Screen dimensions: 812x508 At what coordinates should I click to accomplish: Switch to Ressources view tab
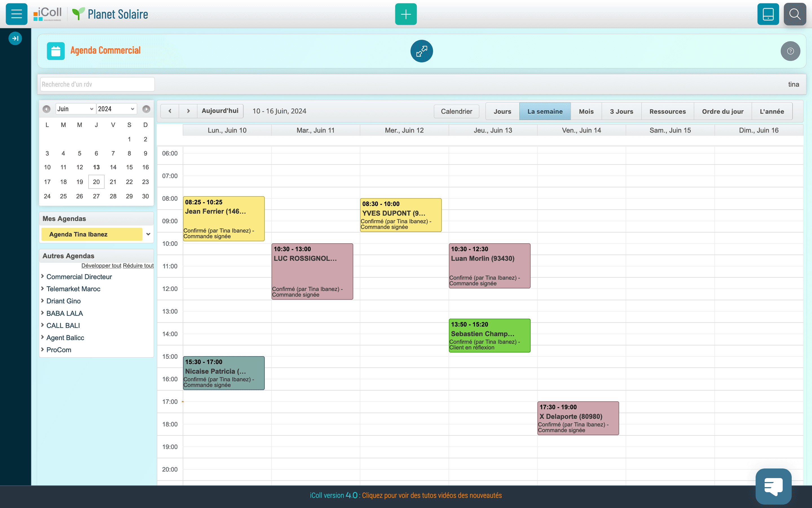click(667, 111)
